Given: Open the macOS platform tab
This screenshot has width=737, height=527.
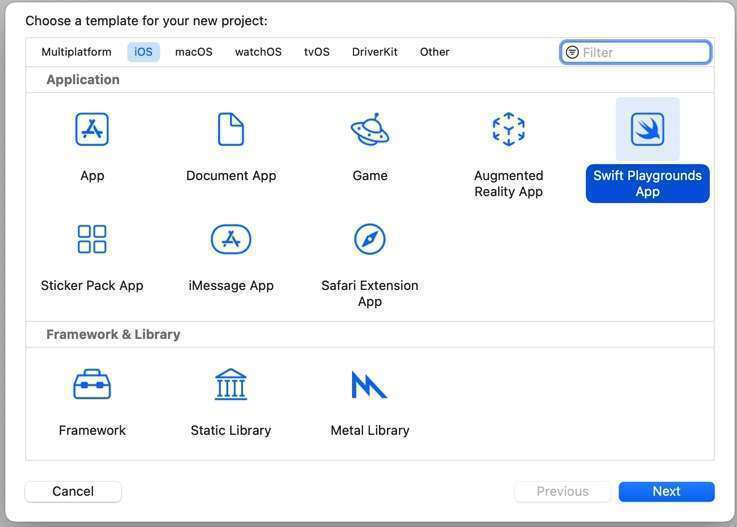Looking at the screenshot, I should point(194,52).
